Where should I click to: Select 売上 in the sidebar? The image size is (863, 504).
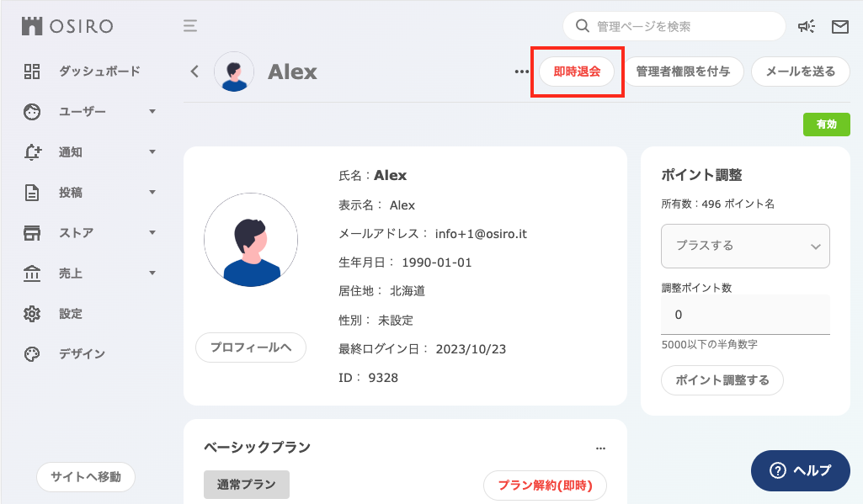[71, 273]
